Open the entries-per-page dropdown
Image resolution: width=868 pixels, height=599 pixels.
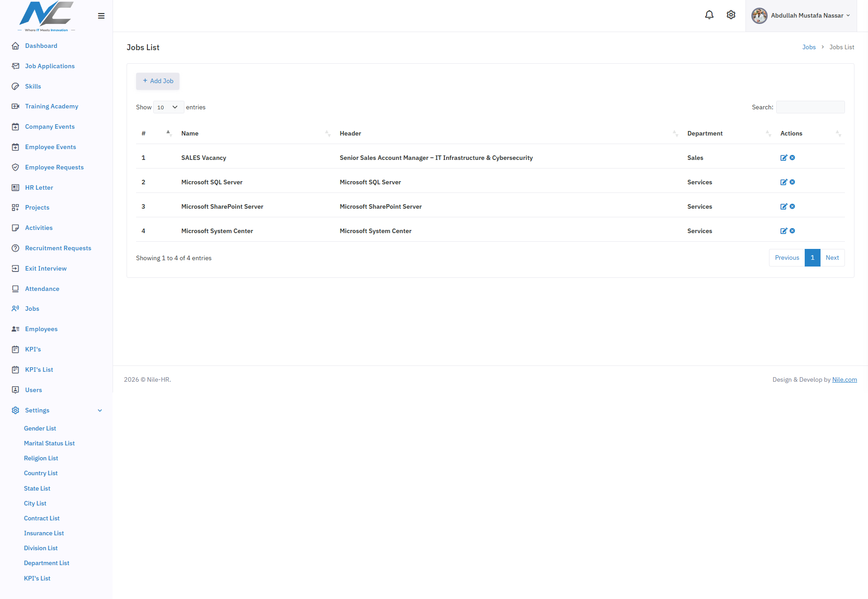coord(168,107)
